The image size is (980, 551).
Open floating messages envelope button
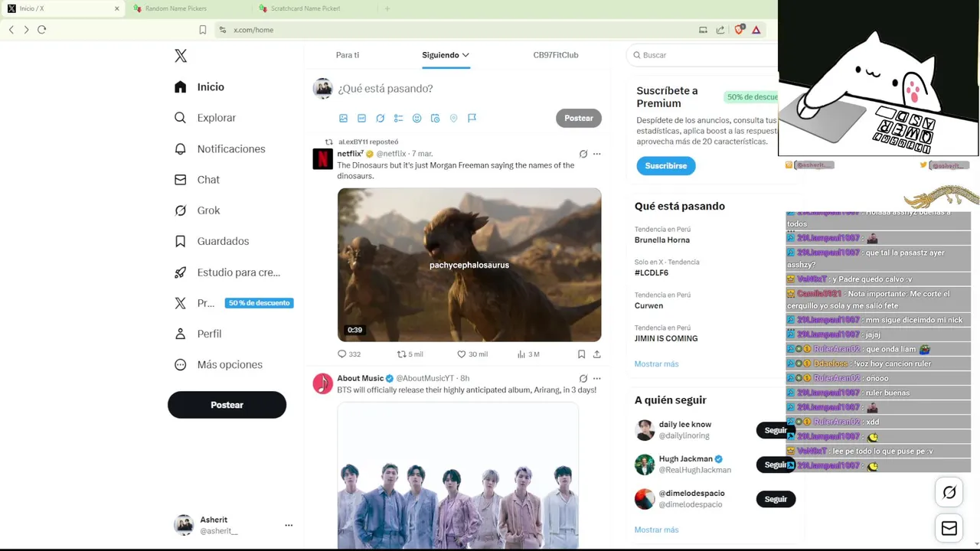(x=949, y=529)
